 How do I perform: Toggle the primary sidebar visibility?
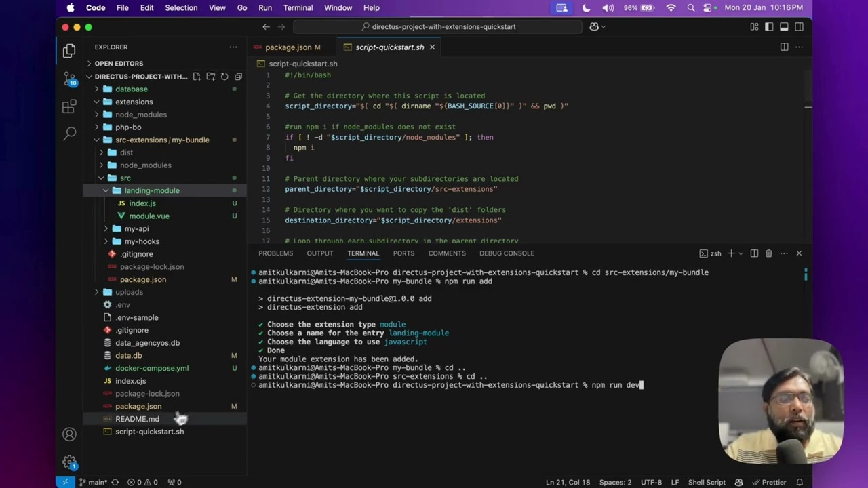769,26
